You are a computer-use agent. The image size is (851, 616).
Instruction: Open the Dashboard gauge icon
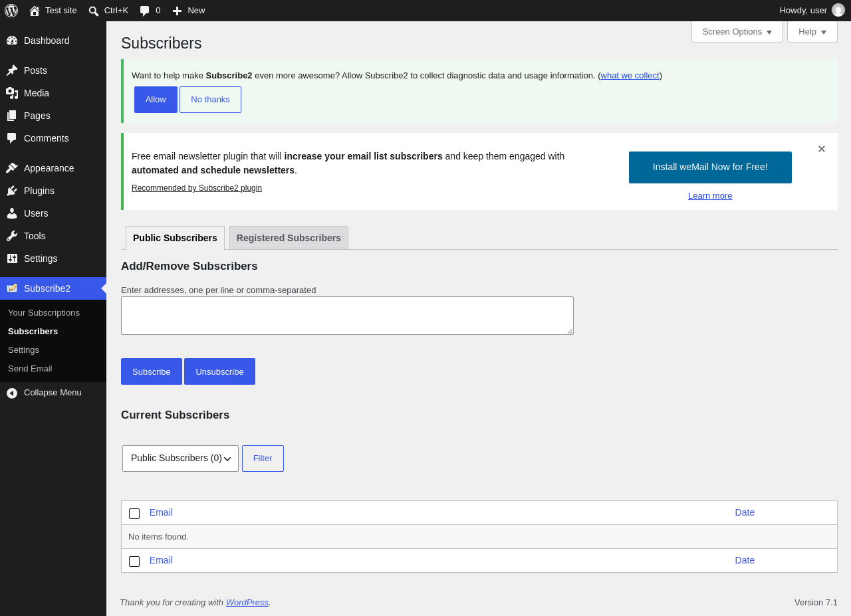pyautogui.click(x=12, y=41)
